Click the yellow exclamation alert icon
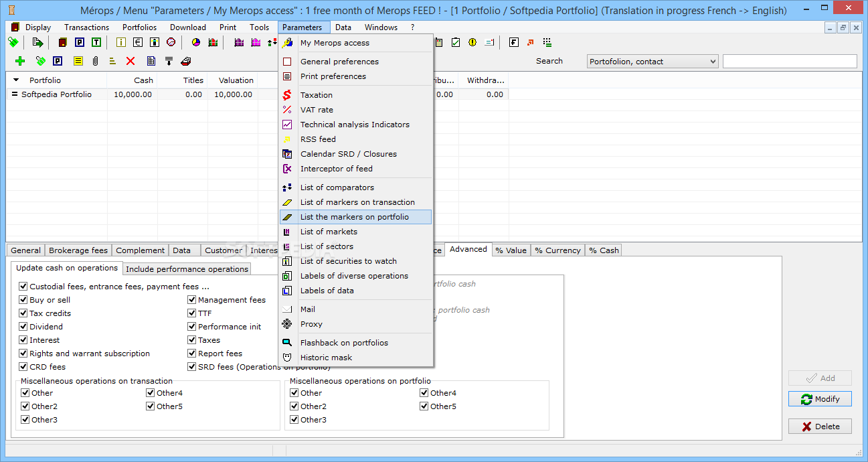The image size is (868, 462). click(x=472, y=42)
